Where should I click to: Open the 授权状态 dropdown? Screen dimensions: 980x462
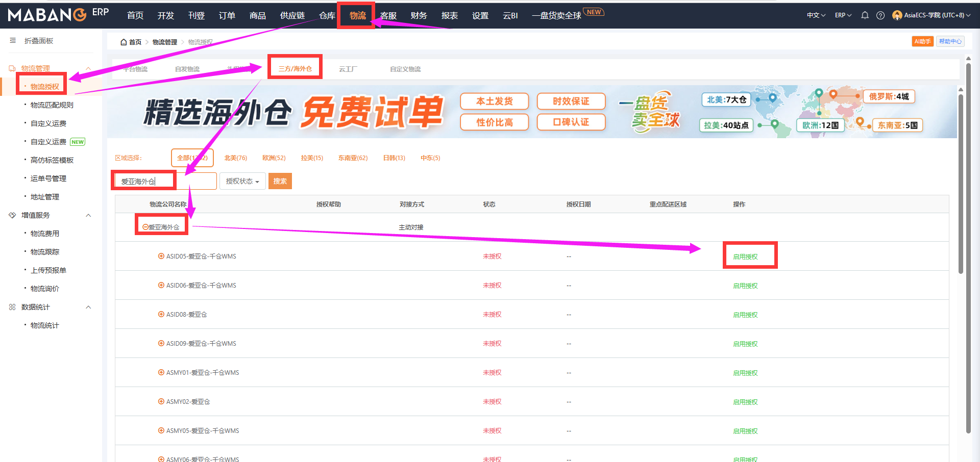[242, 181]
